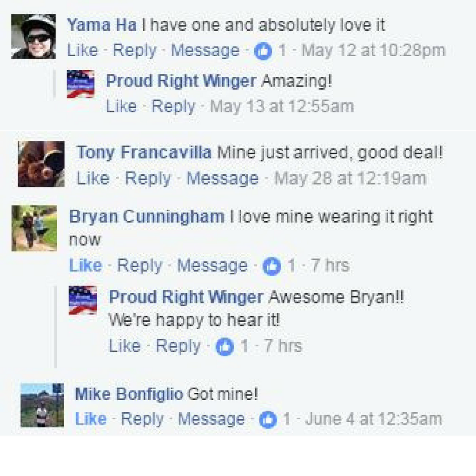Open Tony Francavilla's profile picture
This screenshot has height=476, width=476.
41,164
